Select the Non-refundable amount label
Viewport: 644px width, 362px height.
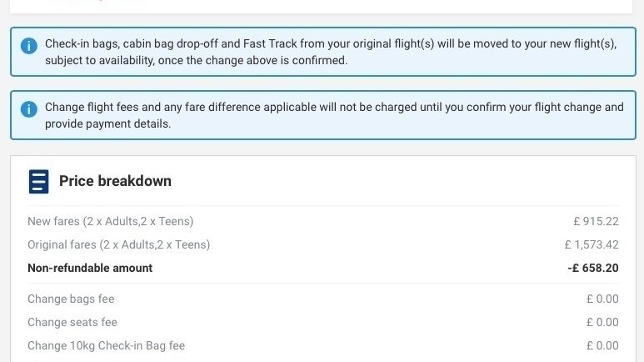[x=90, y=268]
